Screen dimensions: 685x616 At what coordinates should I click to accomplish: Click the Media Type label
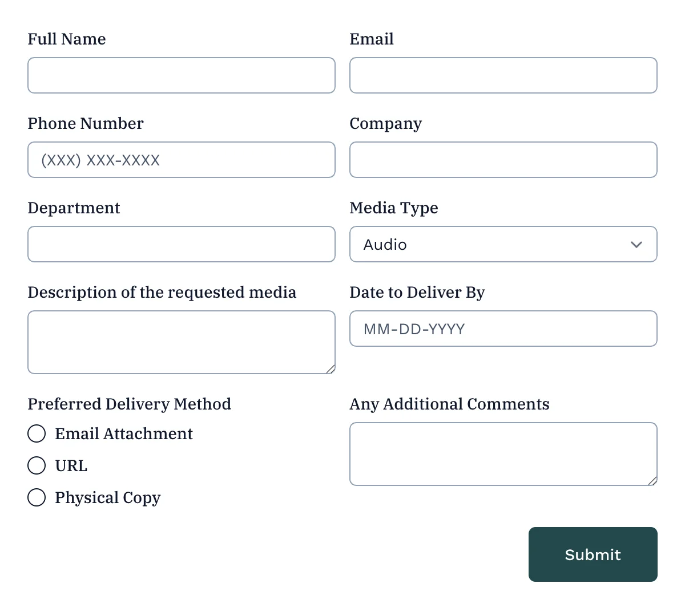(394, 208)
